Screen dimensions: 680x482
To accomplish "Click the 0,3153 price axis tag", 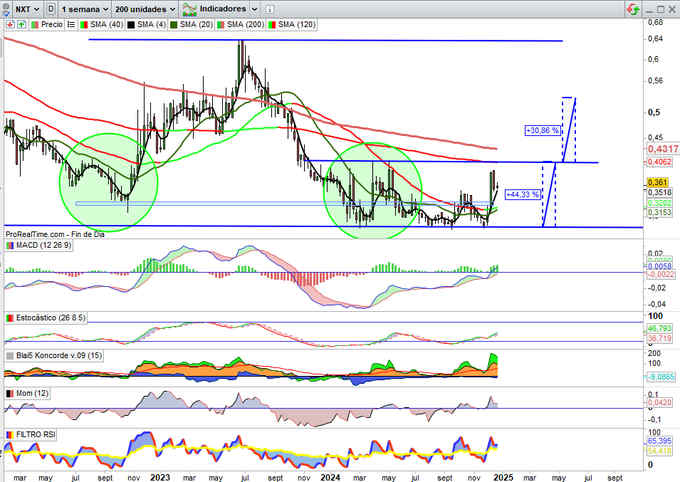I will coord(660,212).
